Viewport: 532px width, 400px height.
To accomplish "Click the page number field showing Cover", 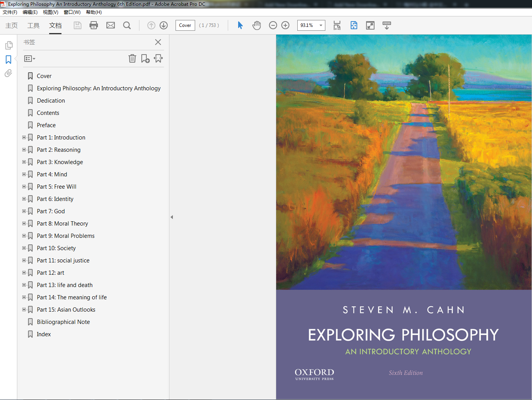I will pyautogui.click(x=185, y=25).
